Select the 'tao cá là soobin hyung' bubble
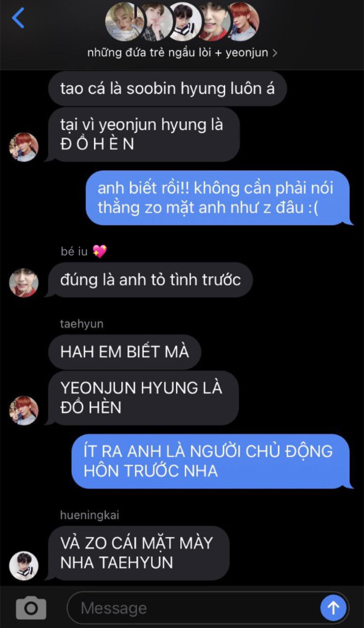The width and height of the screenshot is (364, 628). (x=167, y=89)
